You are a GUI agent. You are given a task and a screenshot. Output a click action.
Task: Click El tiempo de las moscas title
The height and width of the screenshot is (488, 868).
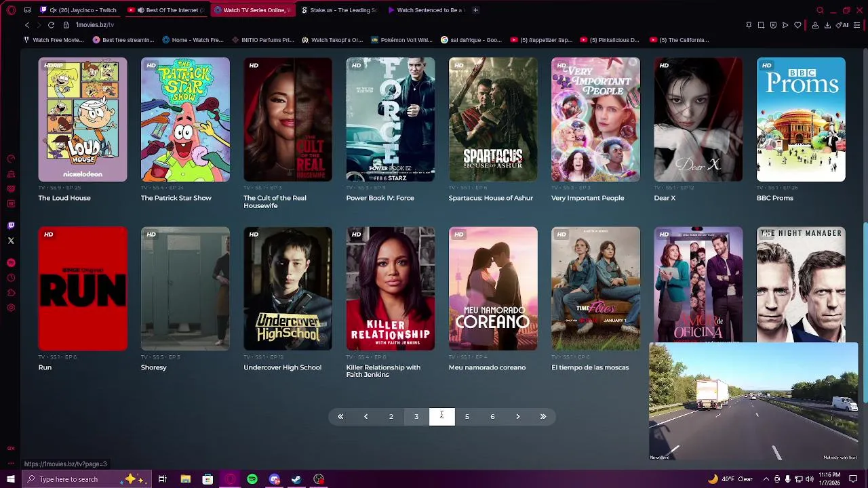pyautogui.click(x=590, y=367)
